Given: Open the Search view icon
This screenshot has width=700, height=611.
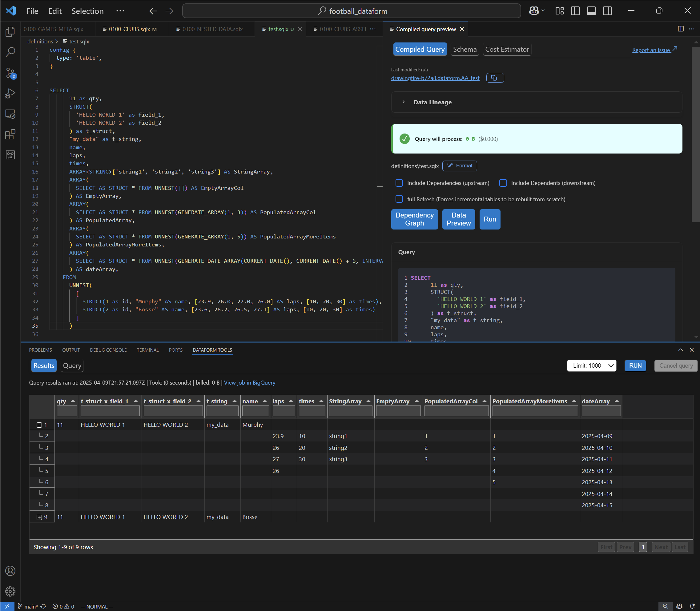Looking at the screenshot, I should tap(10, 52).
